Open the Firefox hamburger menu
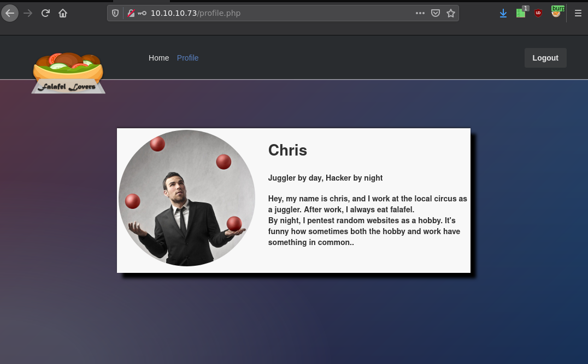588x364 pixels. point(578,14)
